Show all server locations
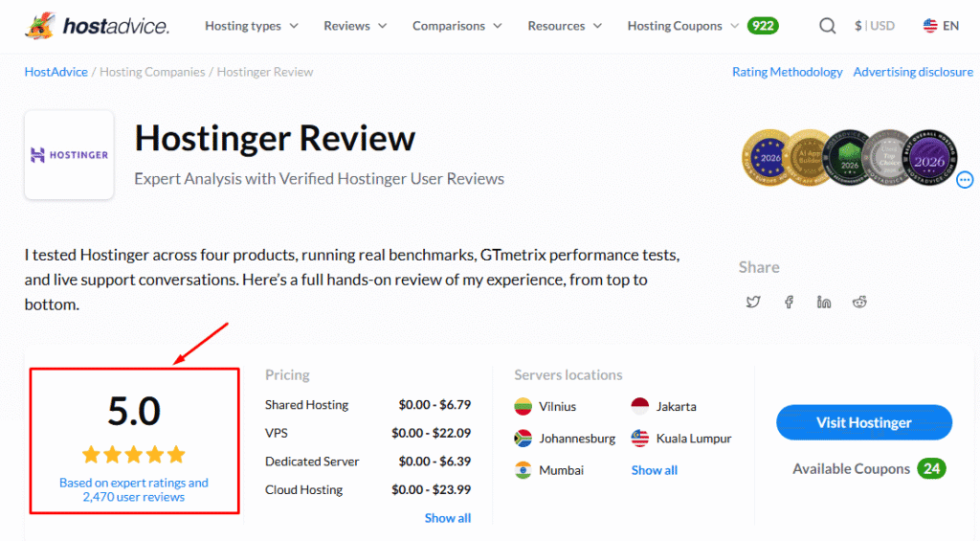This screenshot has width=980, height=541. tap(655, 470)
